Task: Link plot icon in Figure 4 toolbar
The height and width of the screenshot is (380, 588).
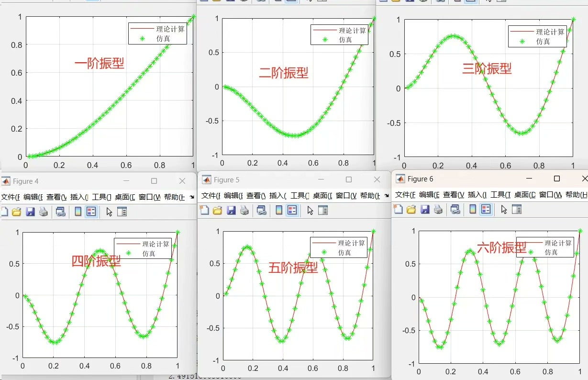Action: (x=60, y=212)
